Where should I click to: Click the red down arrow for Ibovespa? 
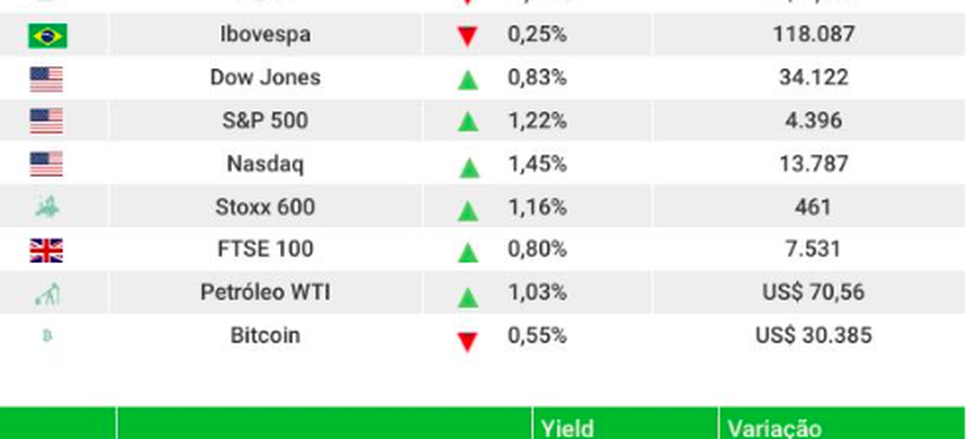pyautogui.click(x=466, y=37)
